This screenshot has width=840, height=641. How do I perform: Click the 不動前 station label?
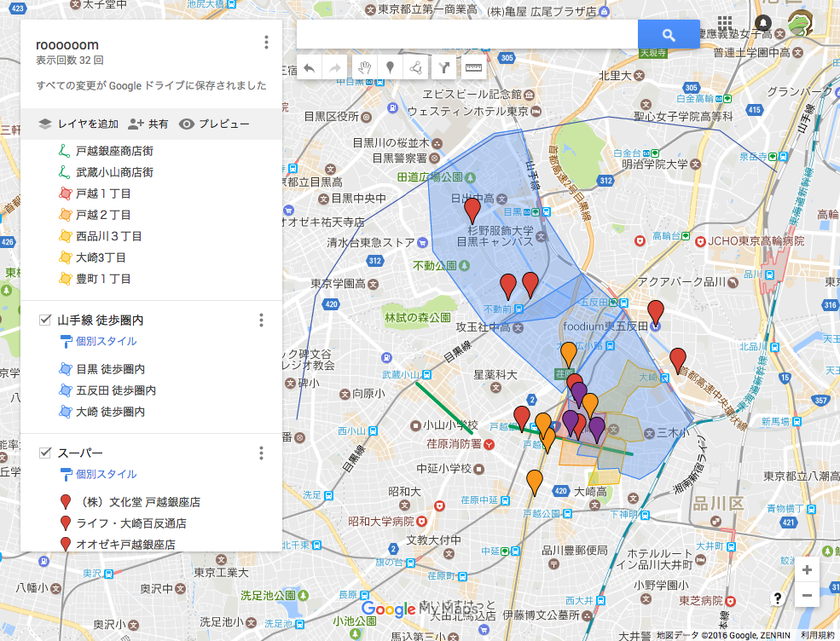[498, 309]
